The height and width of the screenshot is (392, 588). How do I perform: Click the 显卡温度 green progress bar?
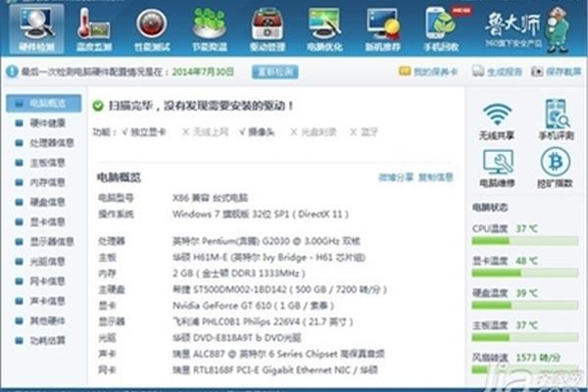click(524, 273)
